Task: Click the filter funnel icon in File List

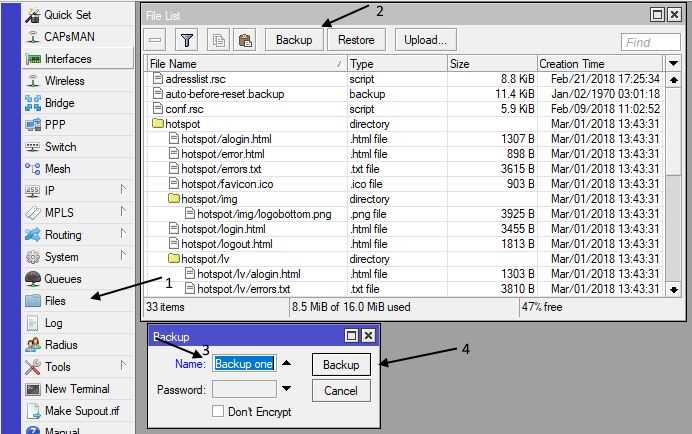Action: tap(186, 40)
